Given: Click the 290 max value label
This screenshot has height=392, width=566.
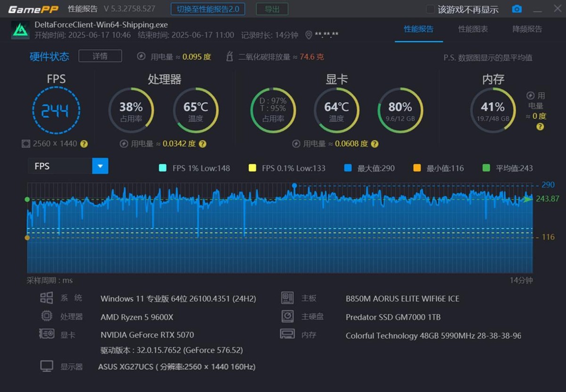Looking at the screenshot, I should [548, 185].
